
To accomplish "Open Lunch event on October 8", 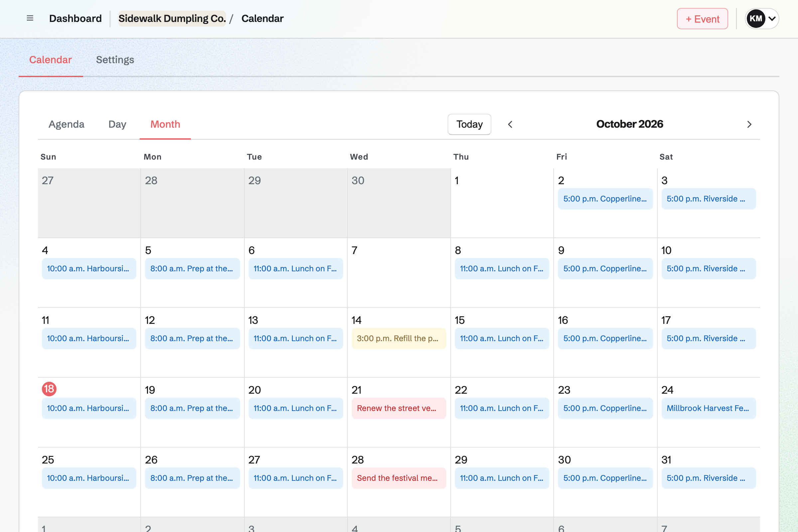I will click(x=502, y=269).
